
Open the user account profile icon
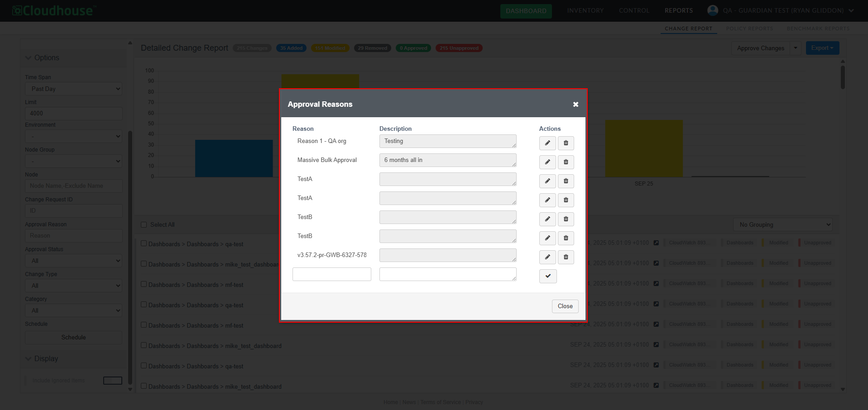tap(712, 10)
